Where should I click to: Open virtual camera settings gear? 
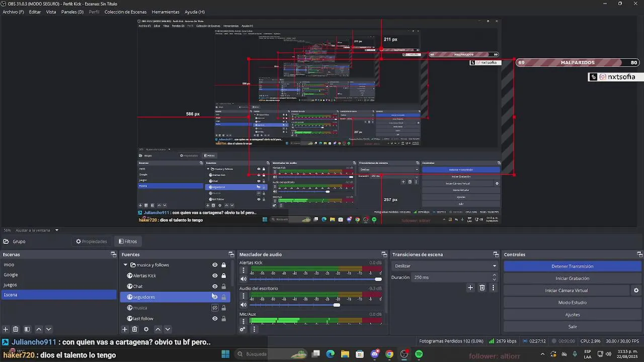tap(636, 291)
